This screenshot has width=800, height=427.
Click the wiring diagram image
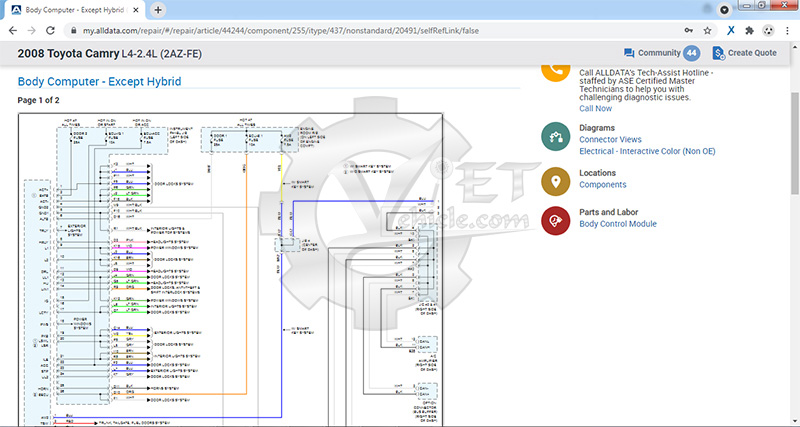[230, 270]
